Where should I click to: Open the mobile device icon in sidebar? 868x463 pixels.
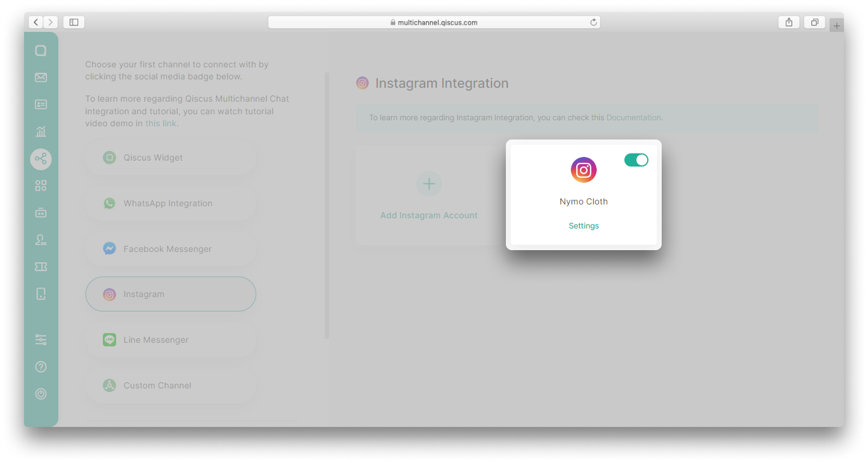click(41, 293)
